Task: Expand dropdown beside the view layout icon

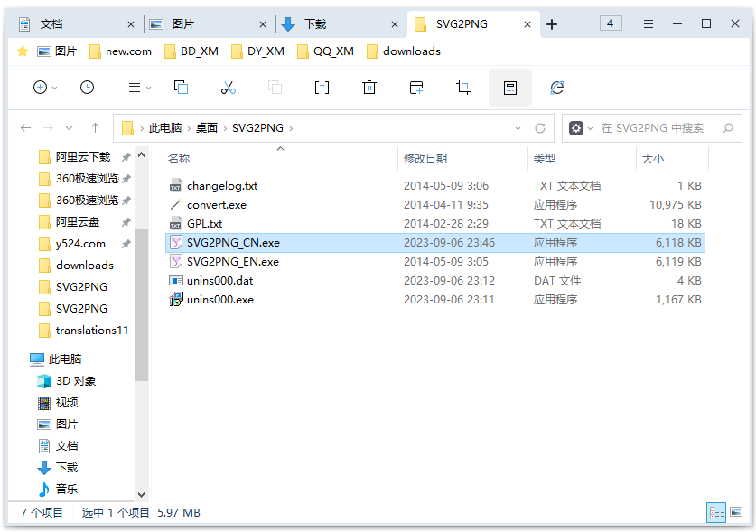Action: tap(148, 88)
